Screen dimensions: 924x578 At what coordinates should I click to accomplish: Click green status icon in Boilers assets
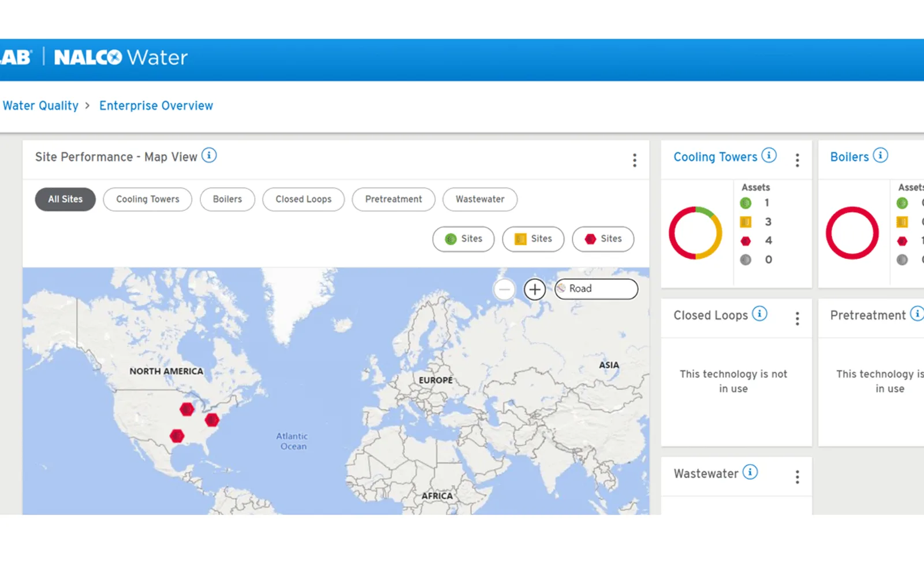[x=902, y=203]
